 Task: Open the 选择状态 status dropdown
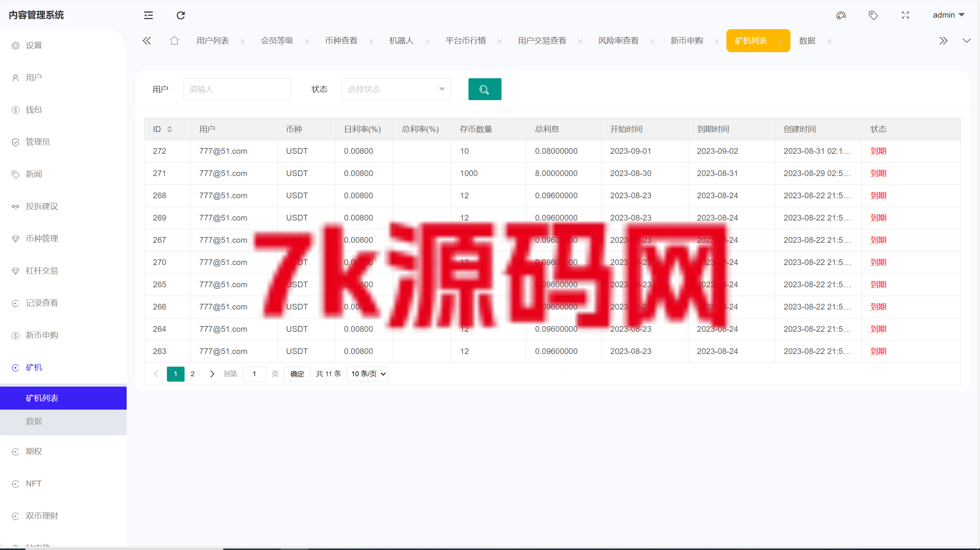click(x=396, y=89)
